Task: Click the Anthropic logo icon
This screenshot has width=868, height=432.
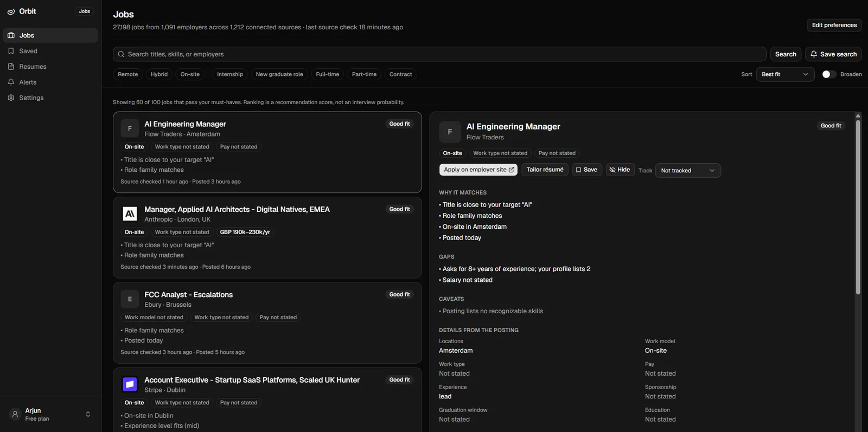Action: pyautogui.click(x=130, y=214)
